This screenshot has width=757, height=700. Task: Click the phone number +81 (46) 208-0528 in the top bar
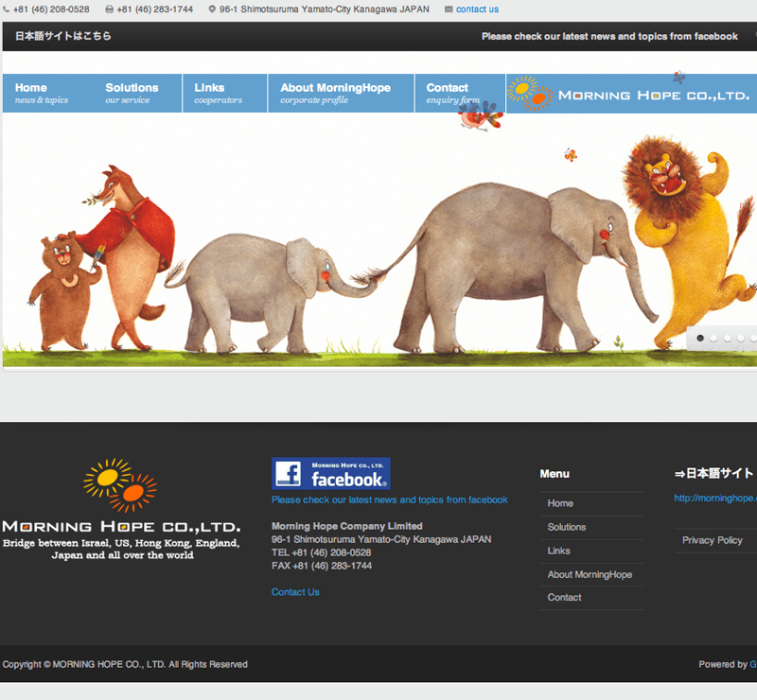[x=51, y=9]
